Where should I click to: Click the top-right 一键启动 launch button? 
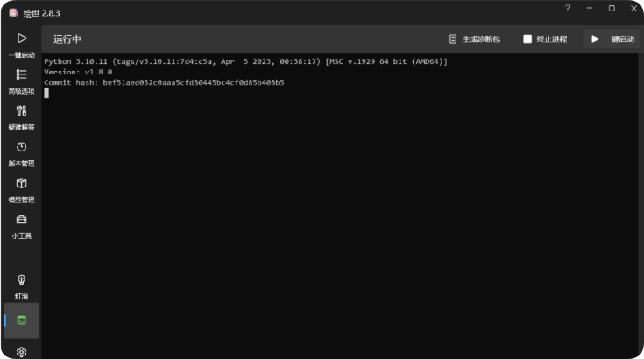612,39
